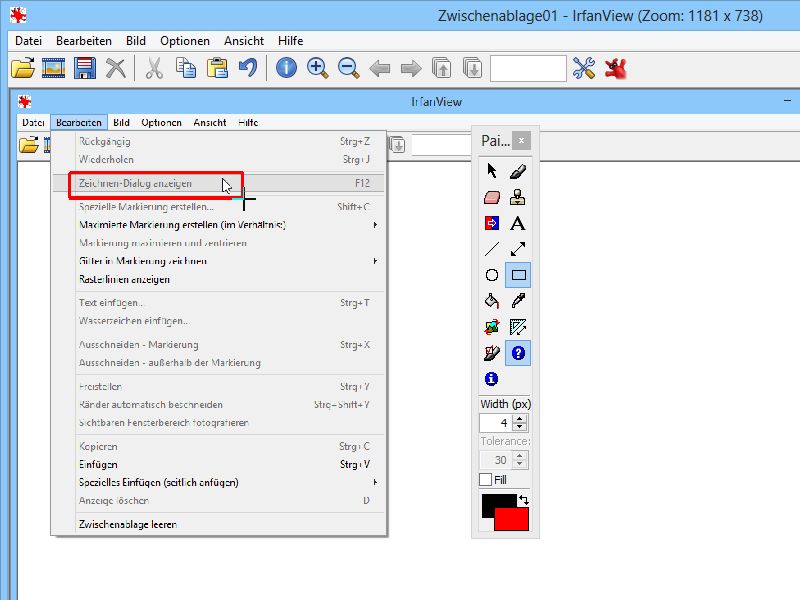Click the Width (px) value field showing 4
This screenshot has width=800, height=600.
click(x=496, y=423)
